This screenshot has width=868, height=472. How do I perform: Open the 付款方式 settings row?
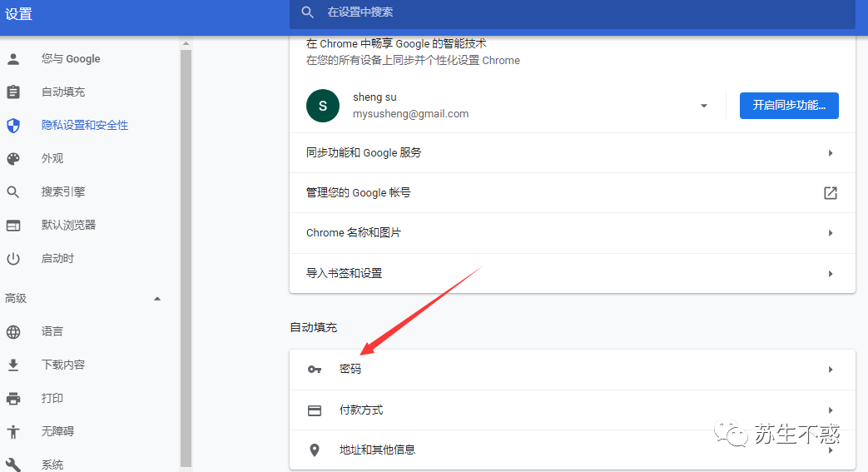[573, 410]
